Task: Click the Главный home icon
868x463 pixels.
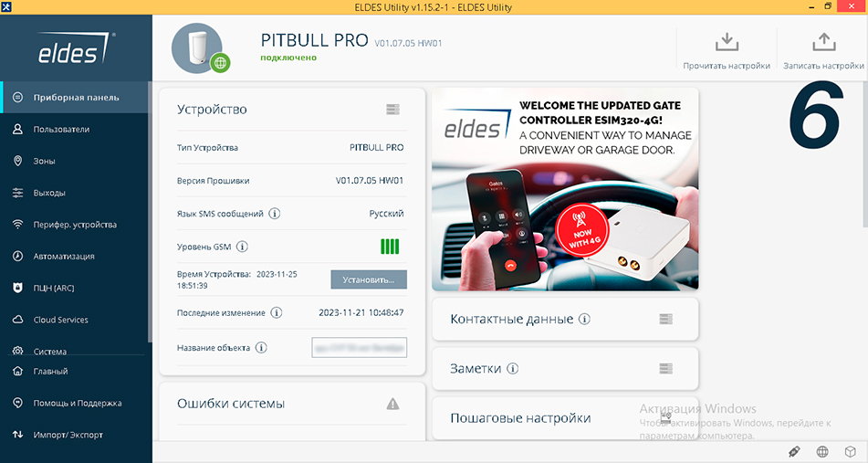Action: pos(17,371)
